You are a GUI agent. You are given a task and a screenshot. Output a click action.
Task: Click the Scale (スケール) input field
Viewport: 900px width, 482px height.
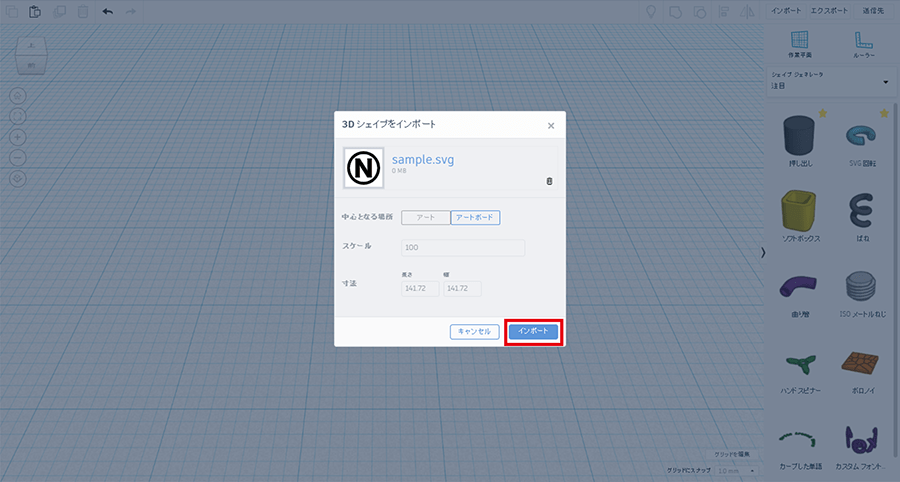[463, 247]
